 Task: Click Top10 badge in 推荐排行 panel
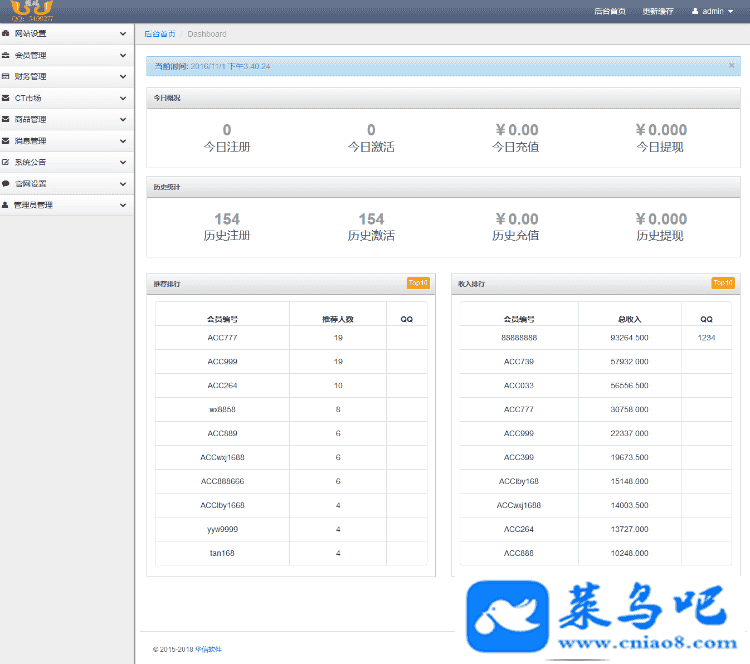click(417, 283)
